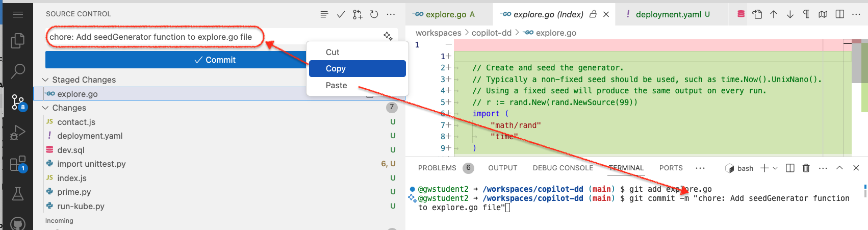The width and height of the screenshot is (868, 230).
Task: Toggle whitespace pilcrow icon in diff
Action: (806, 14)
